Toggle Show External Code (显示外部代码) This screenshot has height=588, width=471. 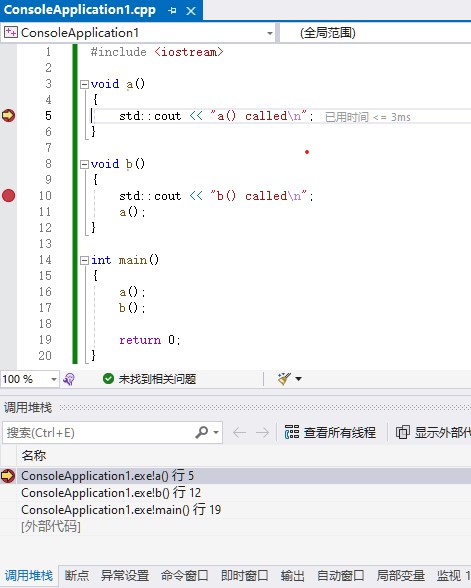tap(433, 432)
